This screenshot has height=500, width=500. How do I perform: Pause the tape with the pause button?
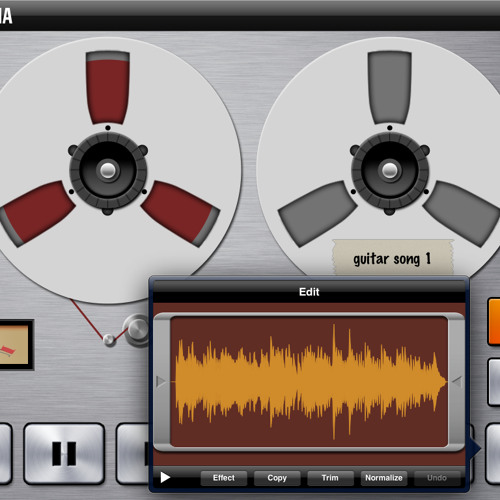64,453
